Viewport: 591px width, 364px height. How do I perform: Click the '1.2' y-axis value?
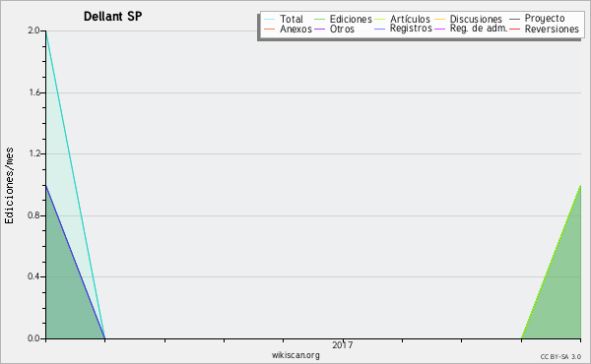[34, 153]
